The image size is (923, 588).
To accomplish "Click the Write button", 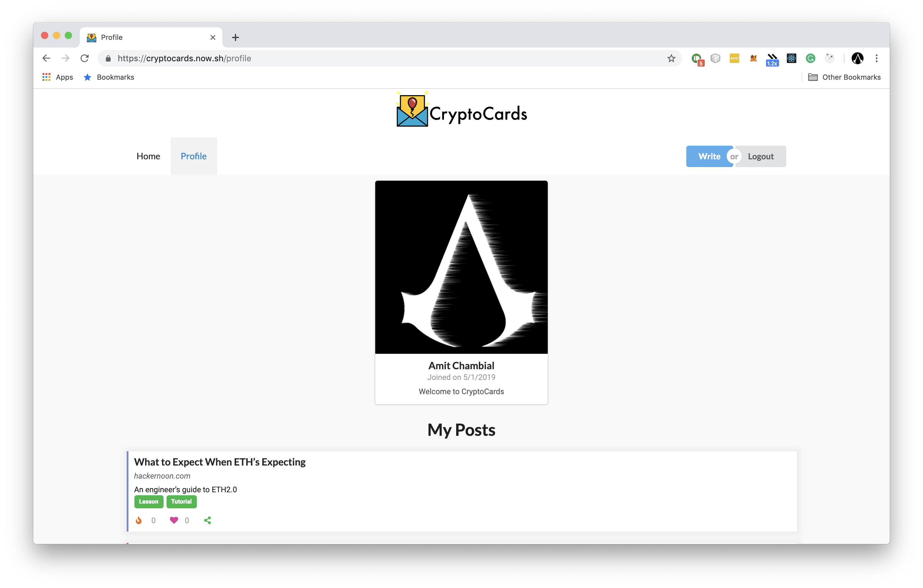I will [709, 156].
